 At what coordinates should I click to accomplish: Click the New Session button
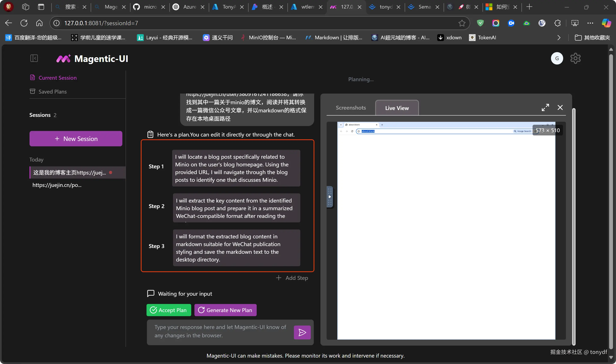[x=76, y=139]
